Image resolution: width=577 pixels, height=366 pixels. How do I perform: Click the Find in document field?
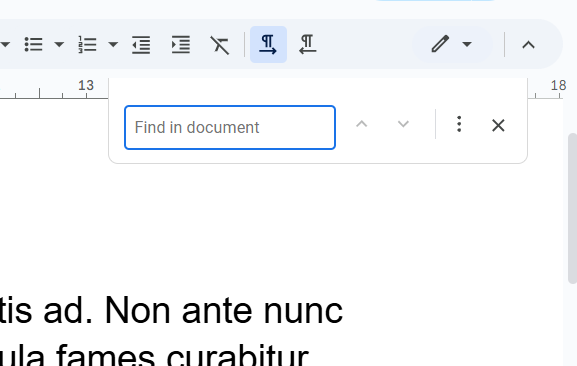pos(230,127)
